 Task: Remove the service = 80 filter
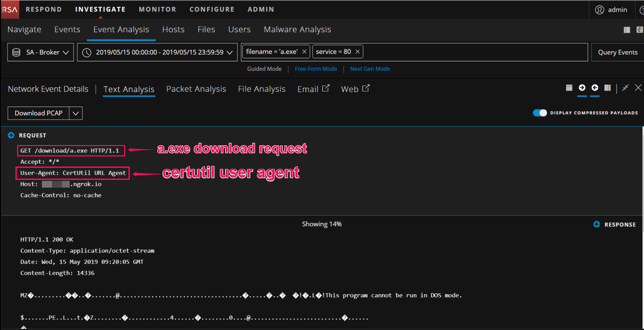[358, 52]
